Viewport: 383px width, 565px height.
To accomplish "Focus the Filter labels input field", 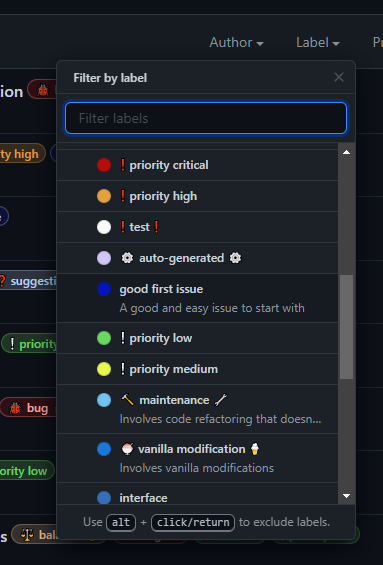I will coord(206,118).
